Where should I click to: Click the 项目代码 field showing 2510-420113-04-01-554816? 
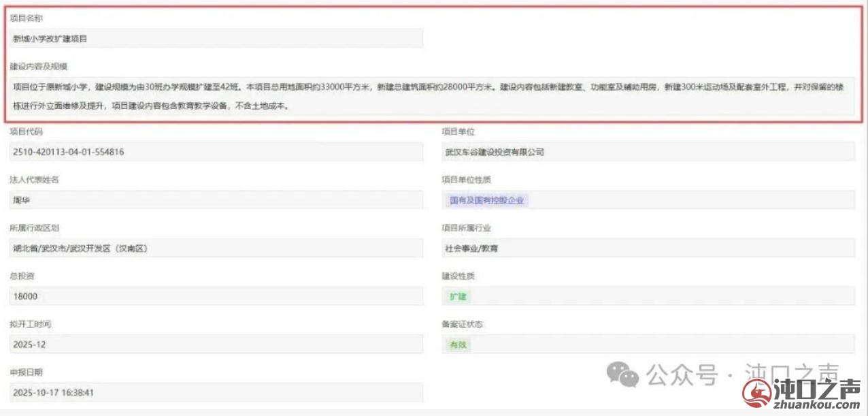(216, 152)
